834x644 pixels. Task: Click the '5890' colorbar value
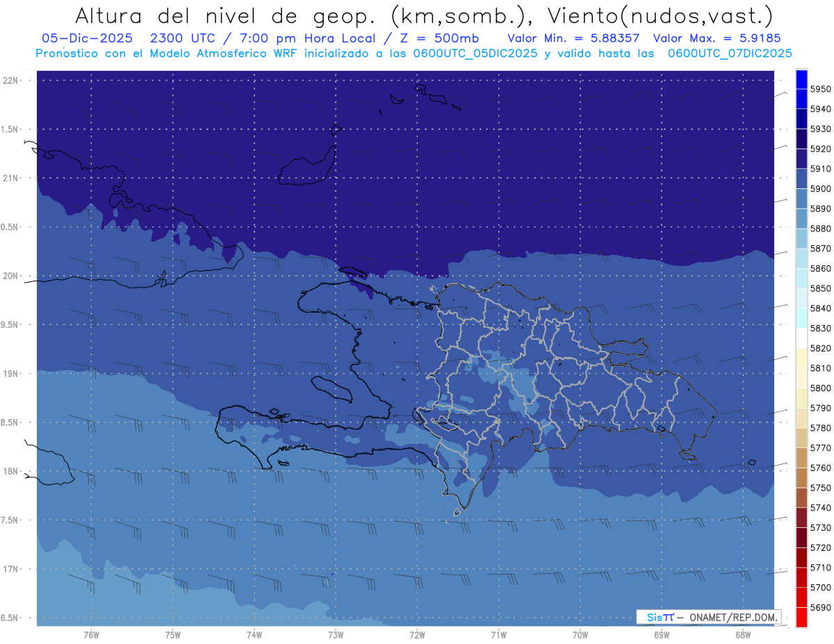pos(821,208)
